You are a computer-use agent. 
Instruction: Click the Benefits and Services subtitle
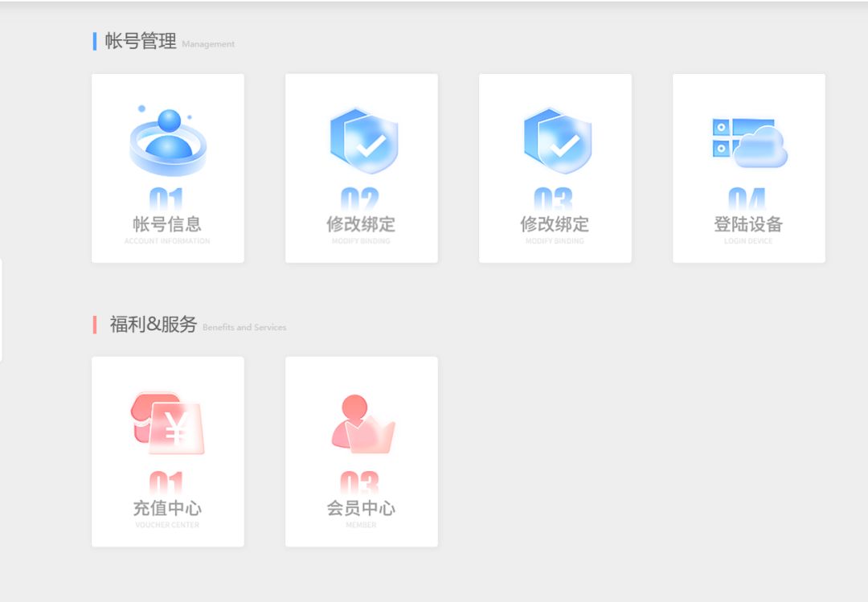pos(244,327)
